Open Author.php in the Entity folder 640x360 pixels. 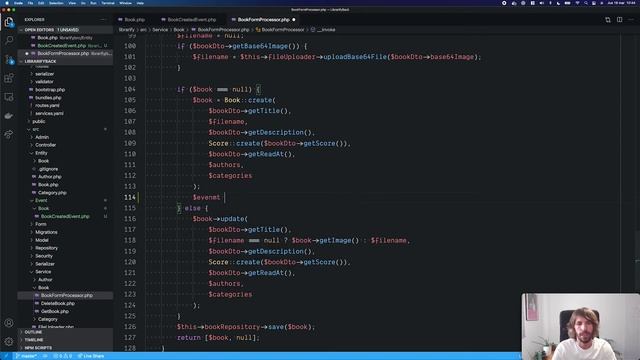(49, 177)
